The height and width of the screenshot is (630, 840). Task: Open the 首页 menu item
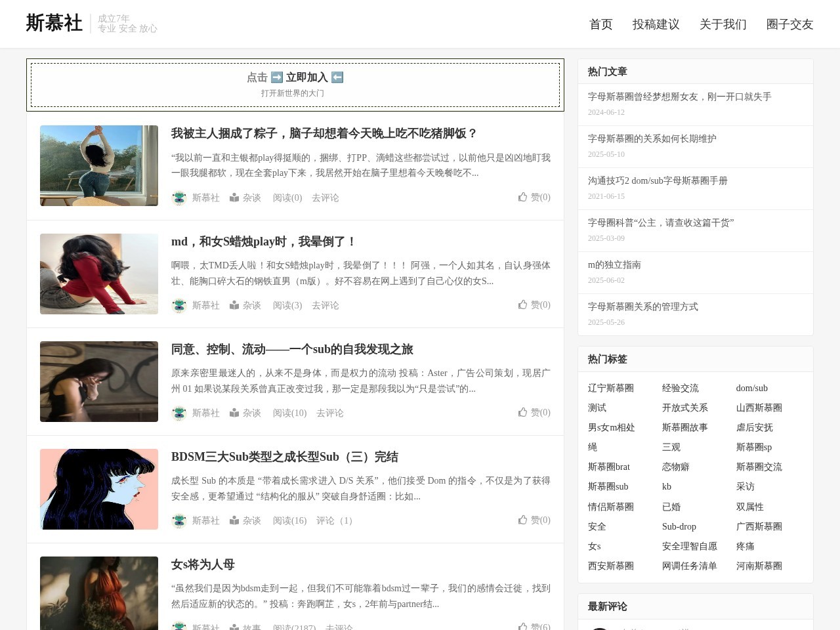[600, 24]
